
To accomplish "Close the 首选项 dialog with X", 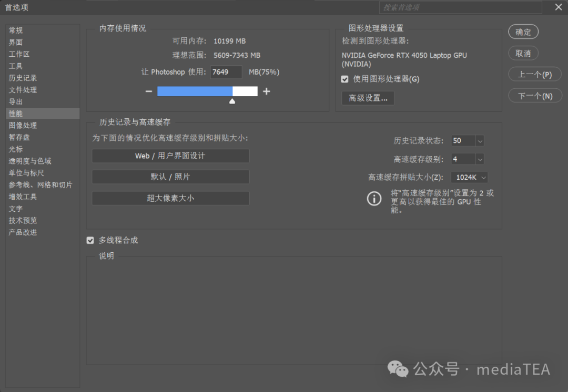I will coord(558,7).
